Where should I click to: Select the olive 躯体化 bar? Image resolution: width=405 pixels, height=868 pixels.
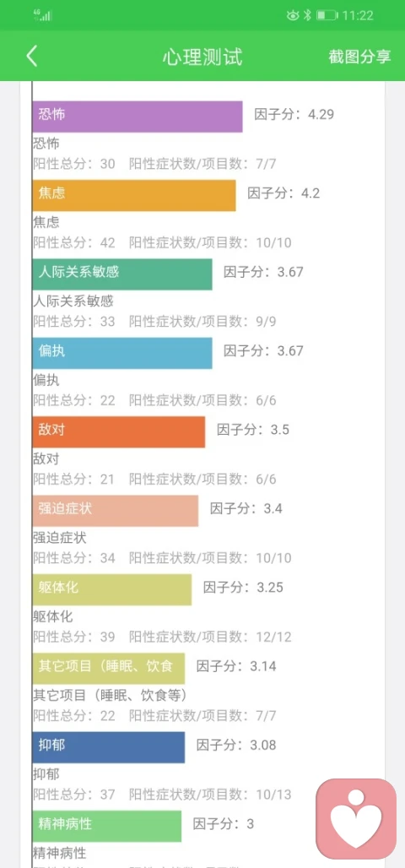(x=111, y=589)
